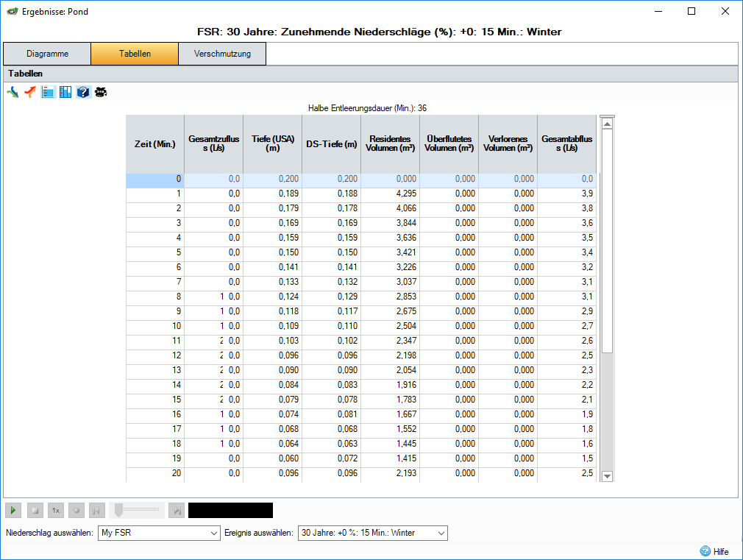Click Gesamtabfluss value 3,9
Screen dimensions: 743x560
click(566, 194)
